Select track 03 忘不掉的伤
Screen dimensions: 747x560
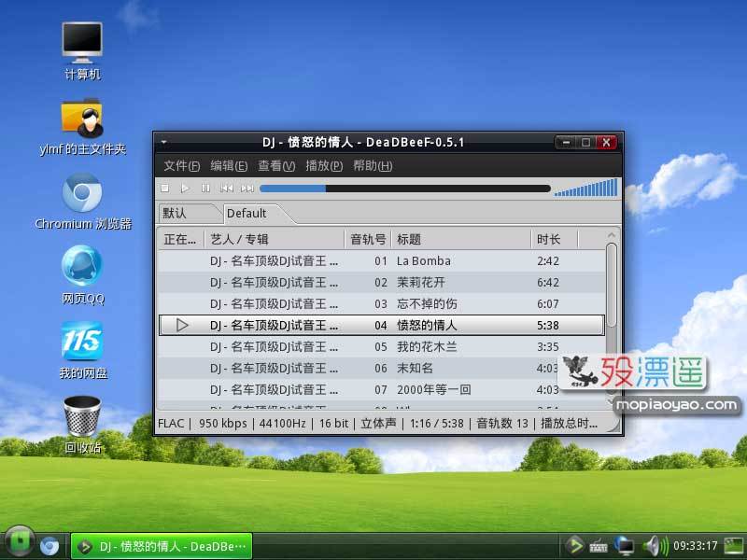(382, 304)
